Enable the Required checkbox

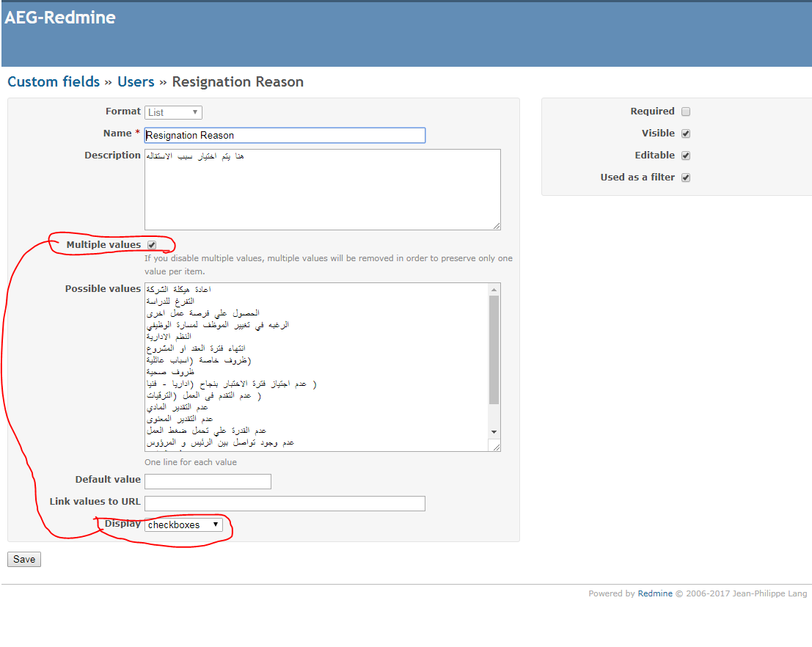click(686, 112)
